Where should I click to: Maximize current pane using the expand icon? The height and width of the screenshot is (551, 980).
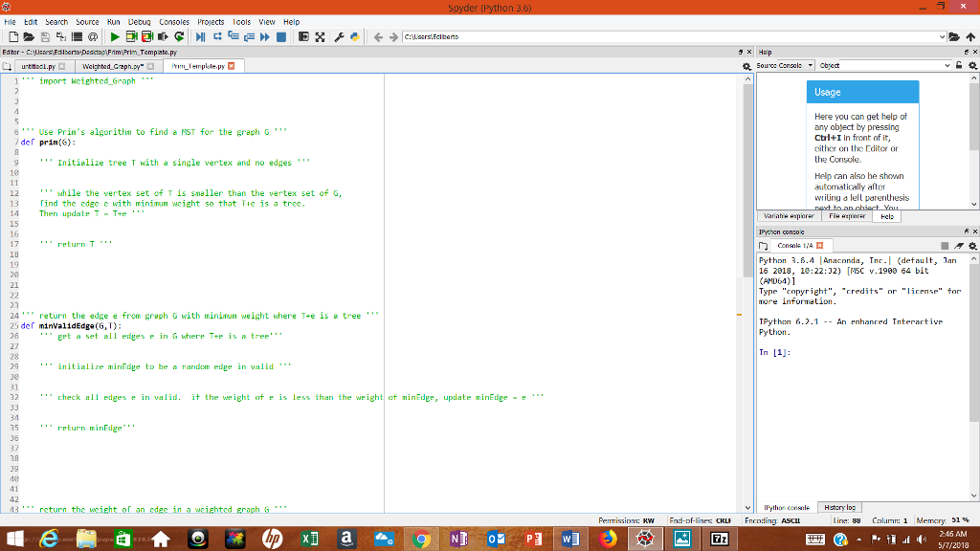[x=321, y=36]
